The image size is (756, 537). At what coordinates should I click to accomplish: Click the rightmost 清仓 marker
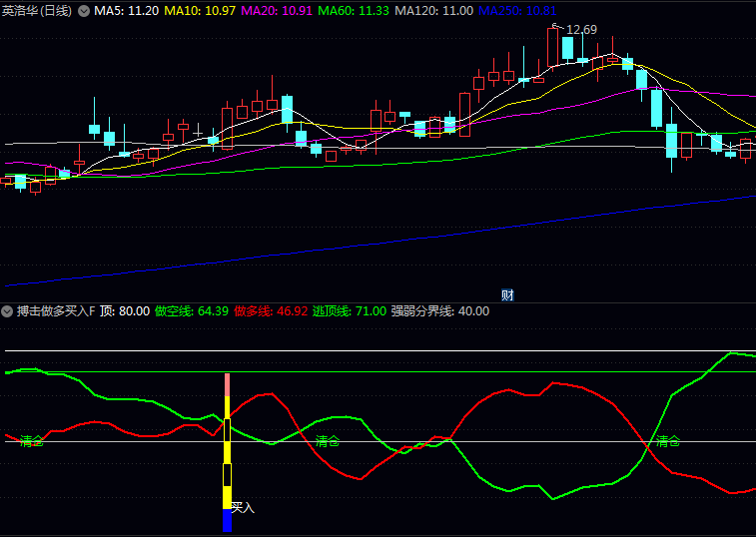(668, 441)
